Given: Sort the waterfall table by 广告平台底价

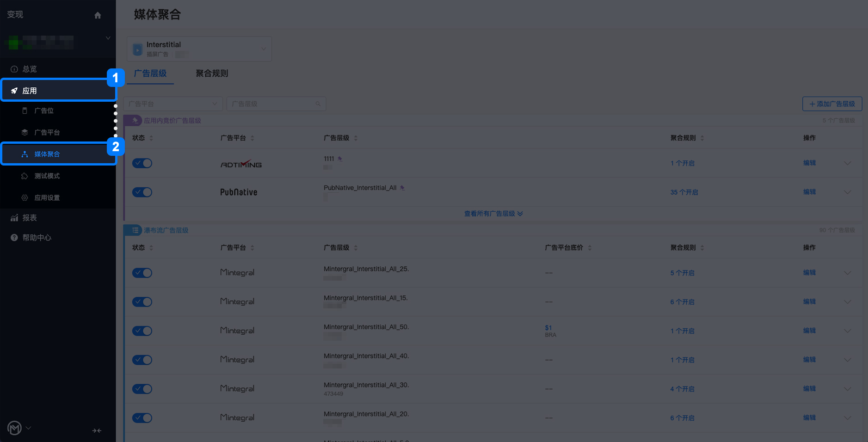Looking at the screenshot, I should 590,247.
